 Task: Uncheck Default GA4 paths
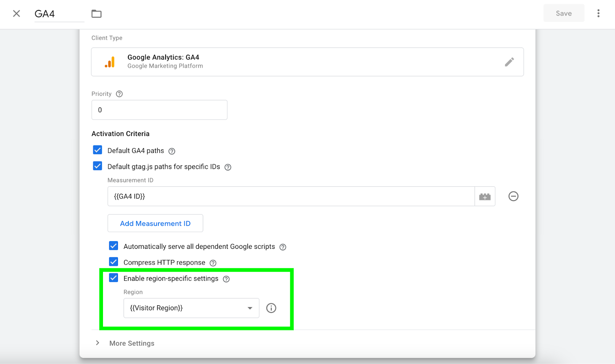[97, 150]
